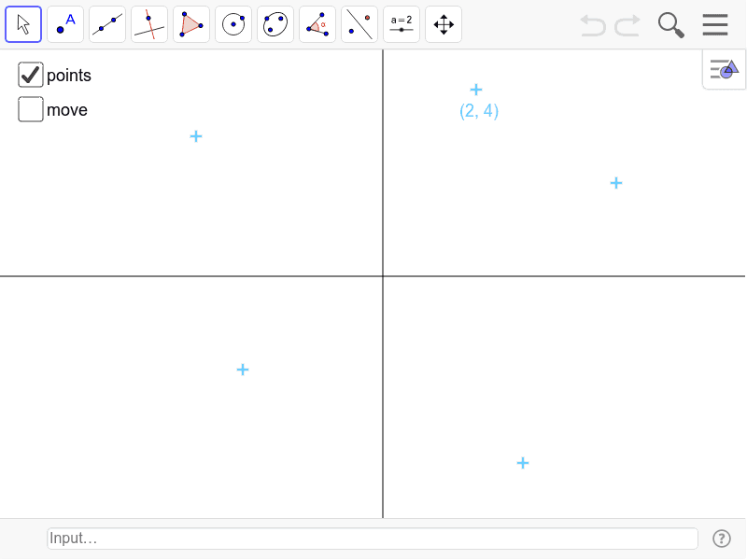Uncheck the points checkbox
This screenshot has height=560, width=747.
(x=31, y=75)
